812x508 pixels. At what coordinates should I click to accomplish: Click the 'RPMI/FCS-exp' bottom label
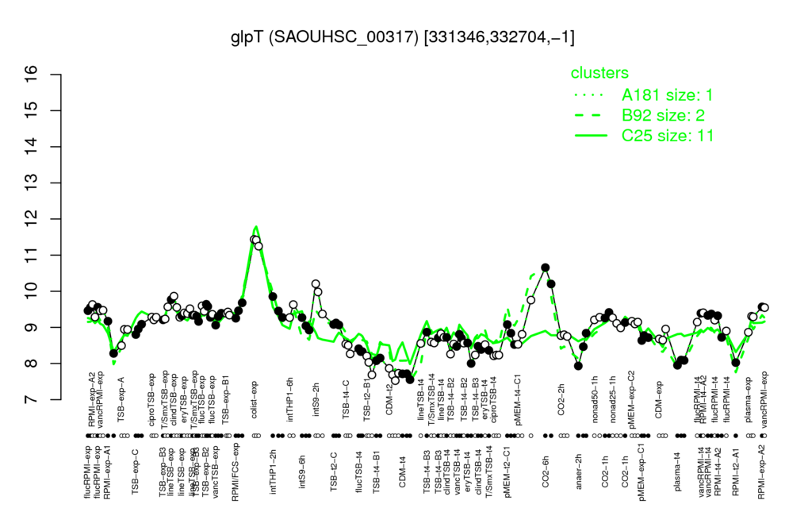(235, 473)
